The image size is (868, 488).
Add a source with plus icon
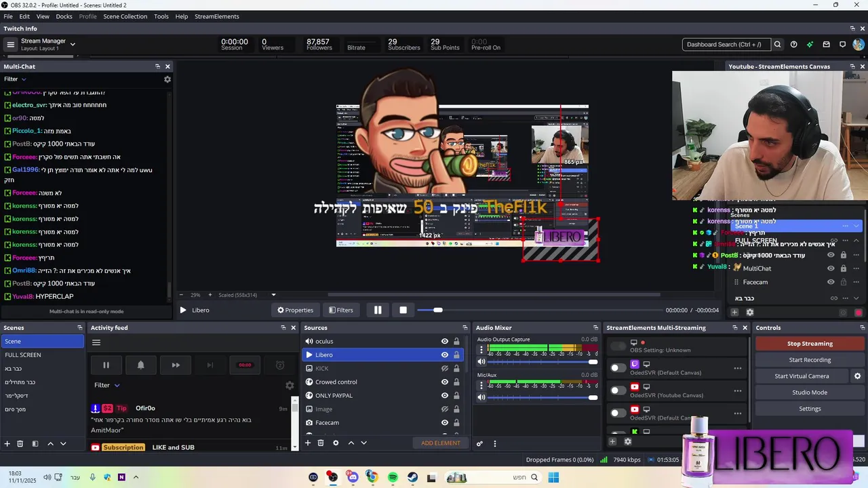click(307, 443)
